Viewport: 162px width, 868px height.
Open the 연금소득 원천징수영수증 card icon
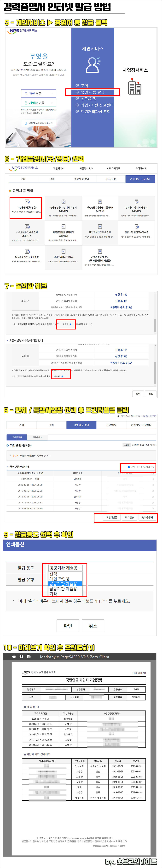(x=137, y=226)
